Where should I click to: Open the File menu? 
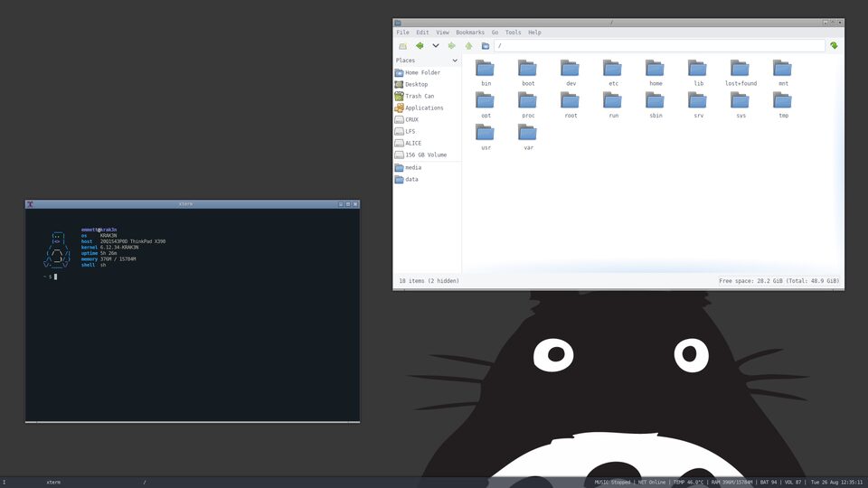click(x=402, y=33)
